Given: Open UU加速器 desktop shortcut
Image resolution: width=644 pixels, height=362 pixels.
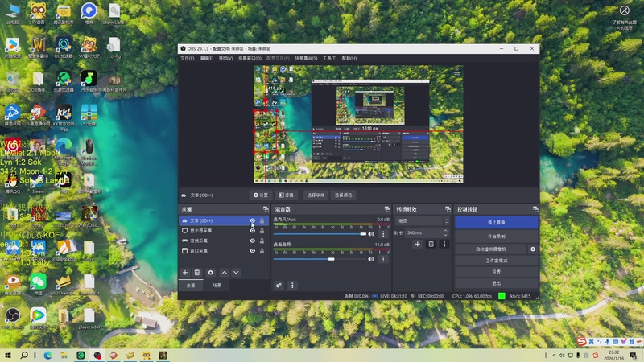Looking at the screenshot, I should click(64, 47).
